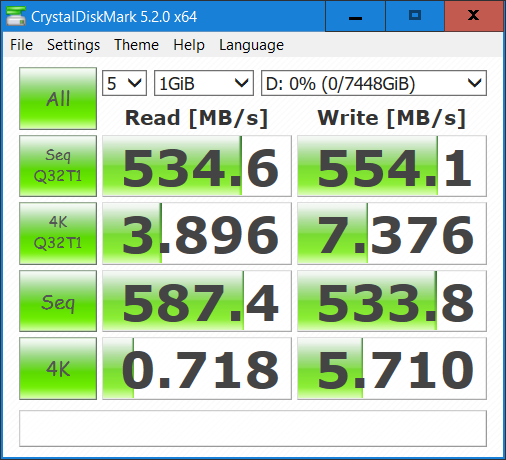Maximize the CrystalDiskMark window

(415, 16)
